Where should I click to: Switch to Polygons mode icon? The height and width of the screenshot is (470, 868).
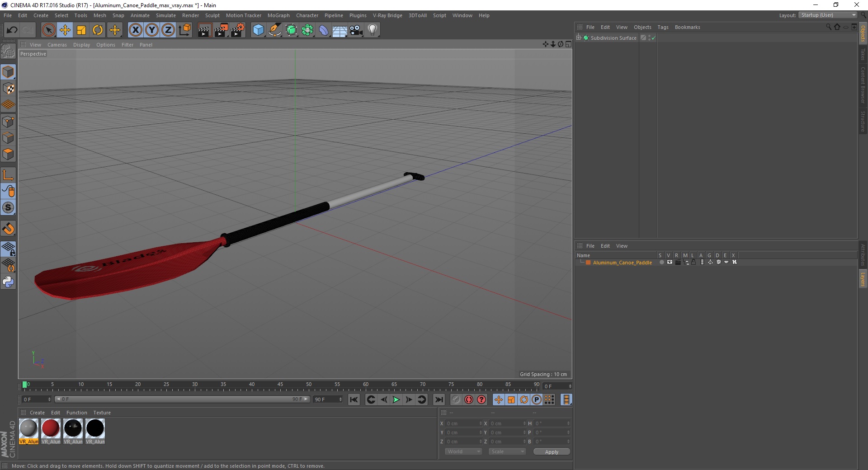pyautogui.click(x=8, y=154)
